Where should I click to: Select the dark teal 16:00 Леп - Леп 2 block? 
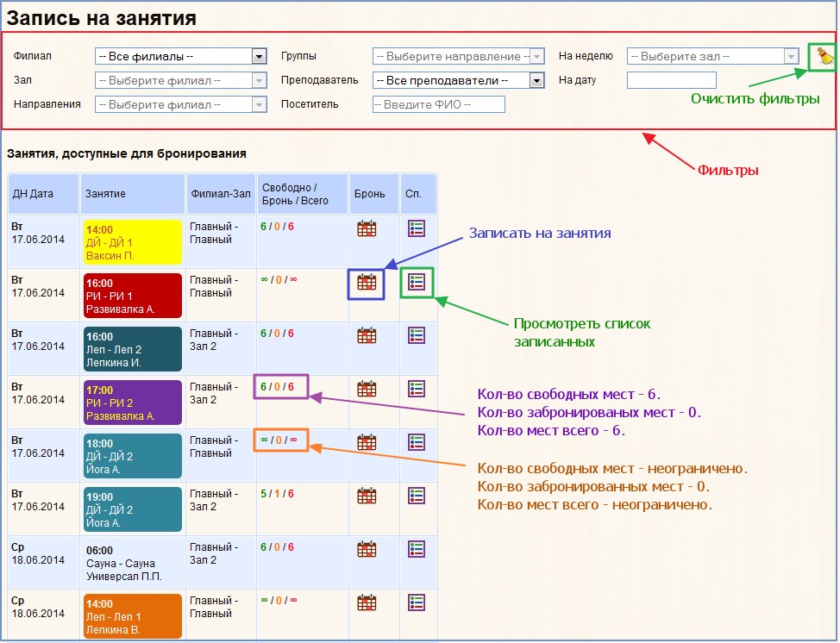pyautogui.click(x=132, y=349)
